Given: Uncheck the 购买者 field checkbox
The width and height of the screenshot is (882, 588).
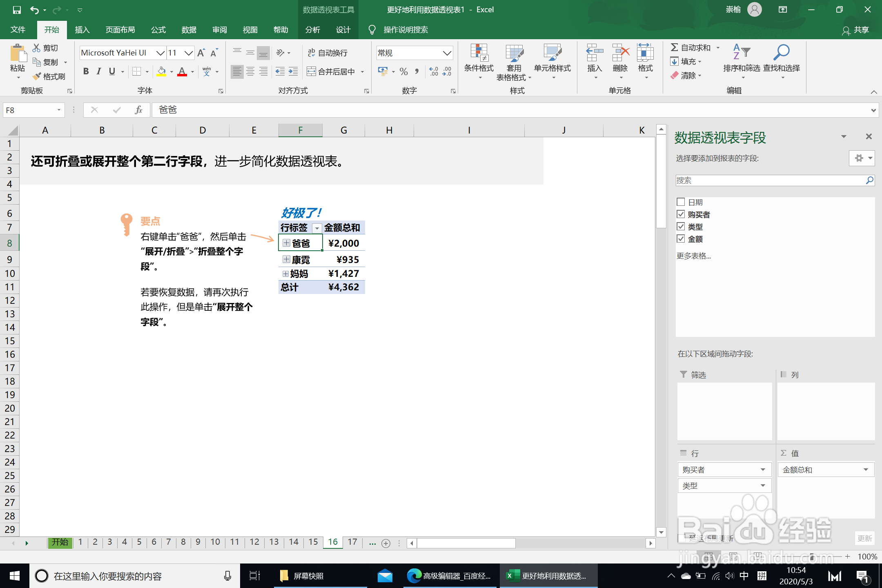Looking at the screenshot, I should tap(681, 214).
